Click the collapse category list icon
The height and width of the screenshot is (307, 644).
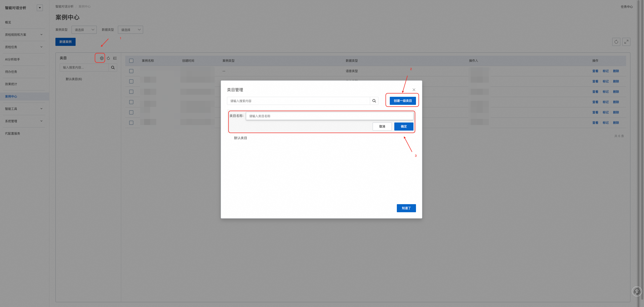(115, 58)
